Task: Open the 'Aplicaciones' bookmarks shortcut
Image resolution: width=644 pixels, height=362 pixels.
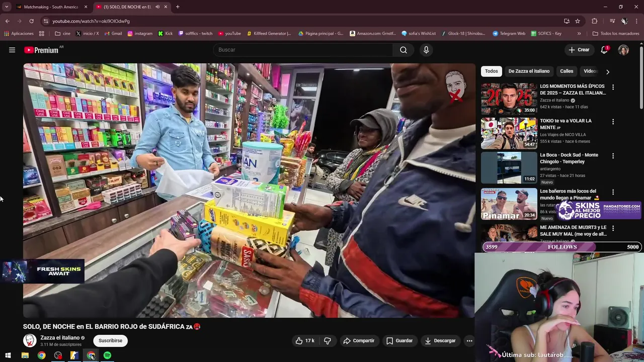Action: [19, 34]
